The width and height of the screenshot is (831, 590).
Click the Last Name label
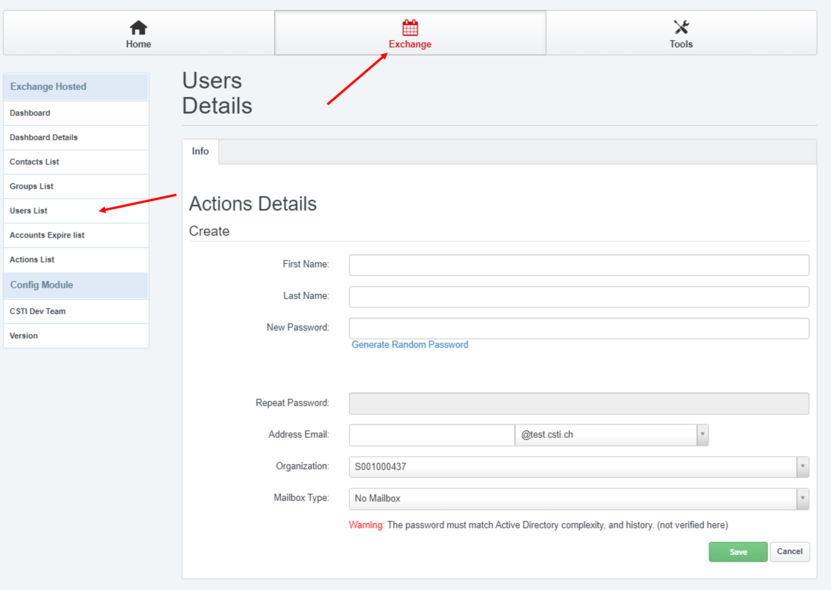[x=306, y=296]
